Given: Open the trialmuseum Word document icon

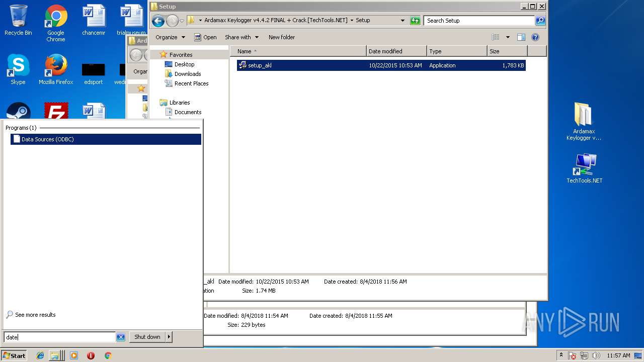Looking at the screenshot, I should [x=131, y=21].
